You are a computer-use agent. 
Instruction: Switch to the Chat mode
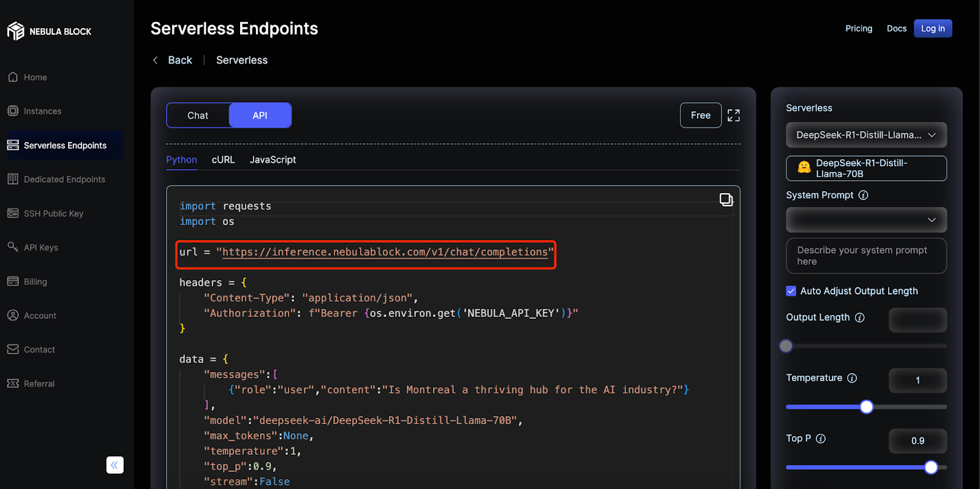198,115
